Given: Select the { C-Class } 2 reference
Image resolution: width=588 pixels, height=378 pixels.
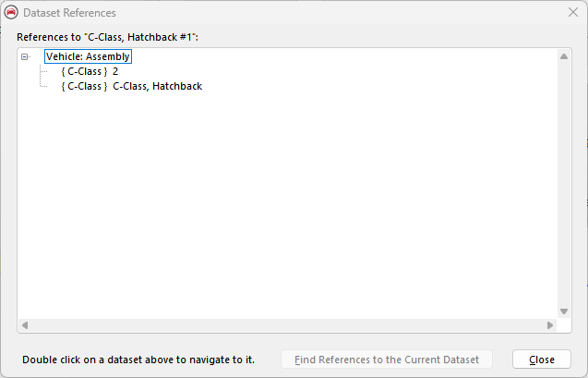Looking at the screenshot, I should (x=90, y=71).
